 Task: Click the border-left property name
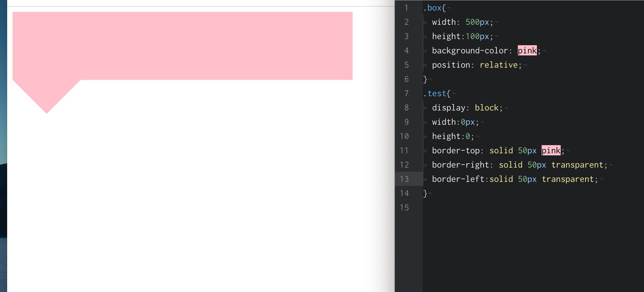tap(458, 179)
